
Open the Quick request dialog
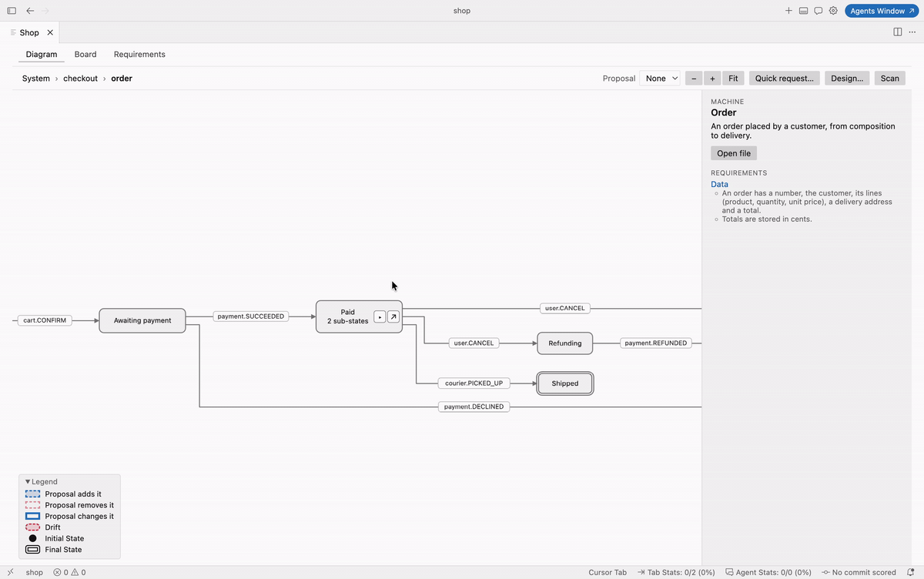[785, 78]
